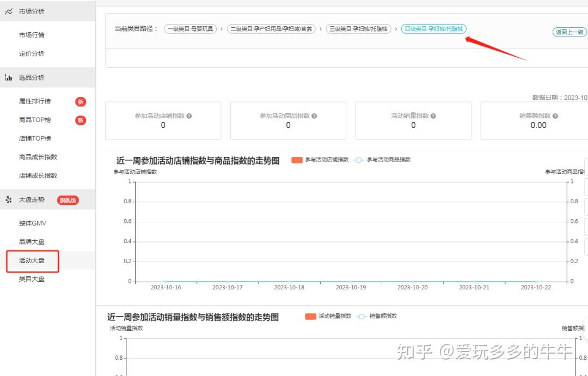Screen dimensions: 588x376
Task: Open 定价分析 menu item
Action: coord(32,53)
